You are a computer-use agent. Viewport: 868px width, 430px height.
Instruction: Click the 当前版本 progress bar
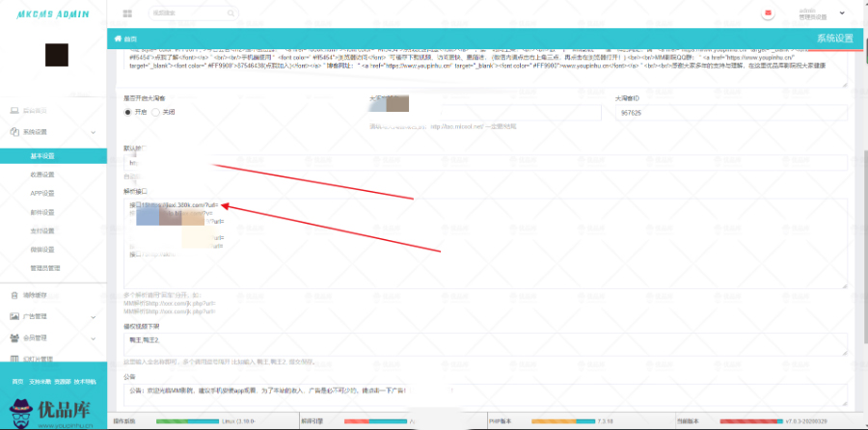(751, 421)
